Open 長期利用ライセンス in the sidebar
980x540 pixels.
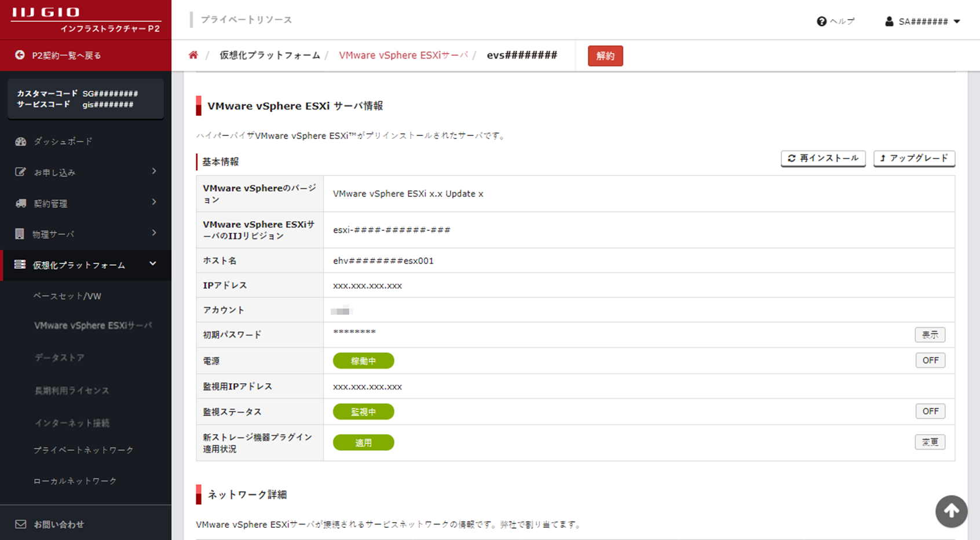click(72, 391)
